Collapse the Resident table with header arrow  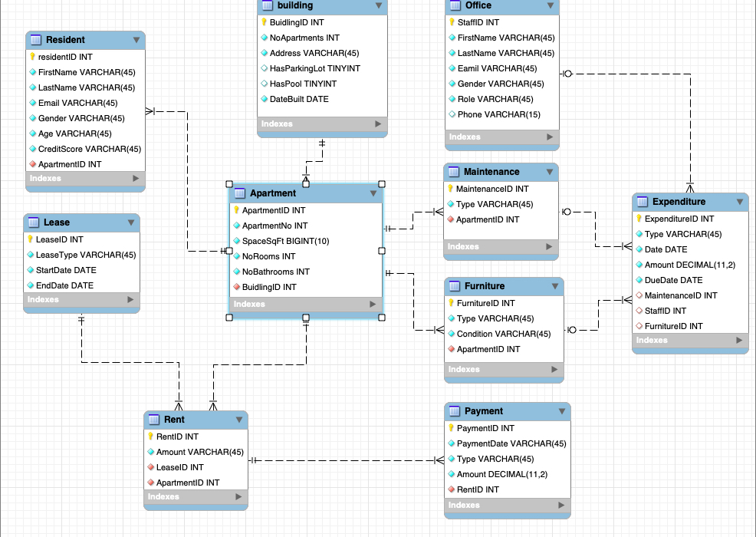click(x=136, y=40)
